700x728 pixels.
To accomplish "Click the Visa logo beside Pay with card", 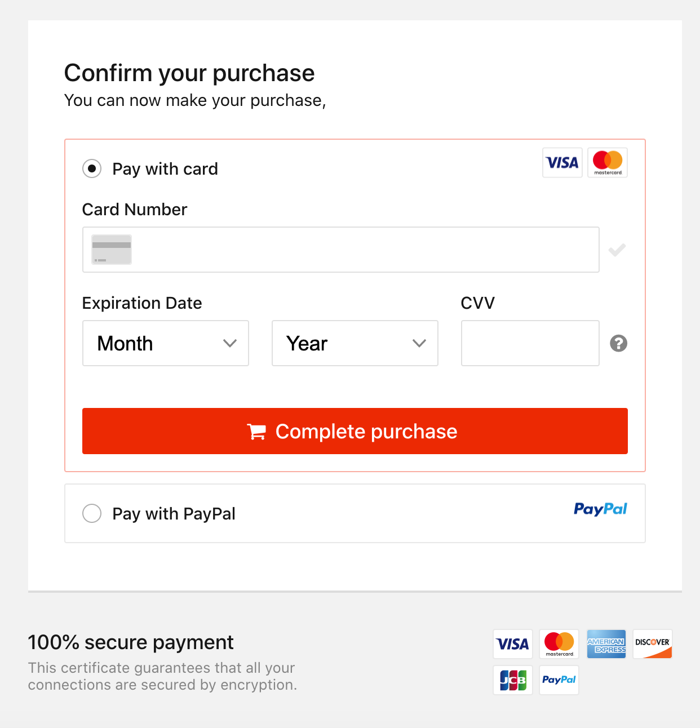I will coord(562,163).
